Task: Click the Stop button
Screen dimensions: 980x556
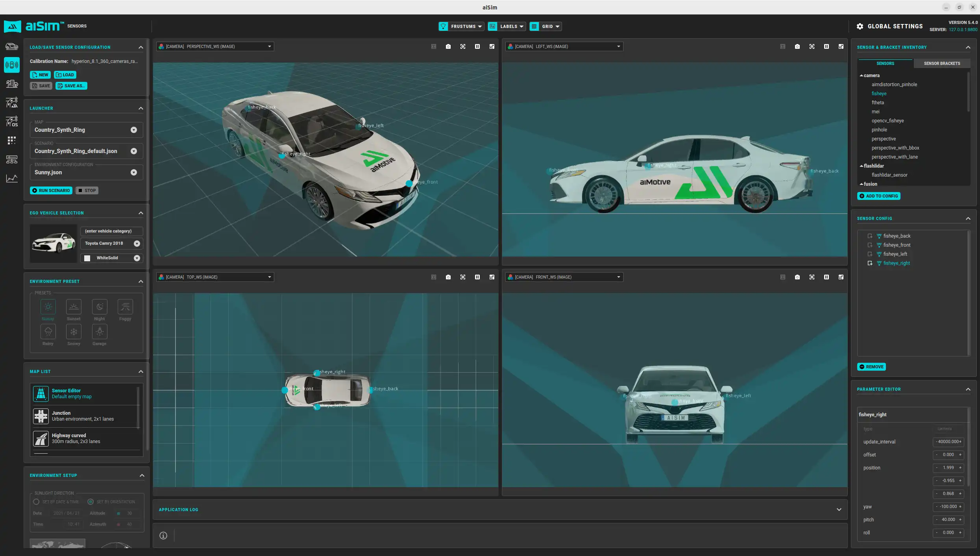Action: point(87,190)
